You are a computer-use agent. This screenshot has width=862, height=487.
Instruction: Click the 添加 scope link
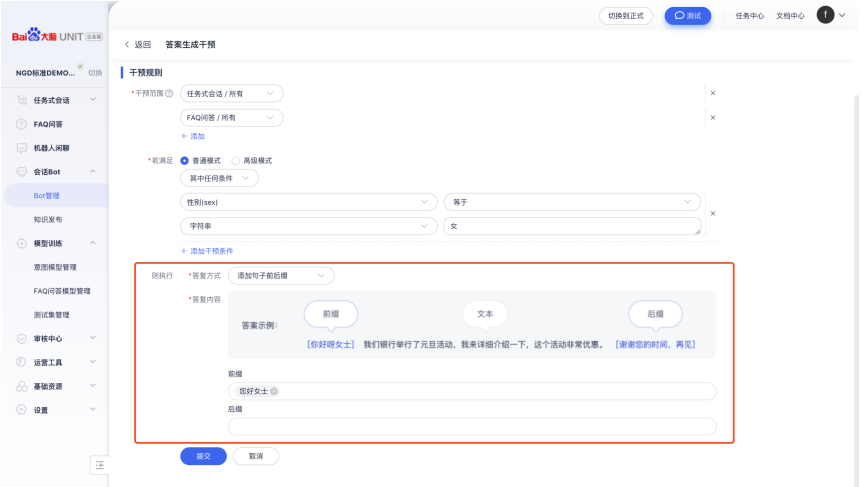click(197, 136)
